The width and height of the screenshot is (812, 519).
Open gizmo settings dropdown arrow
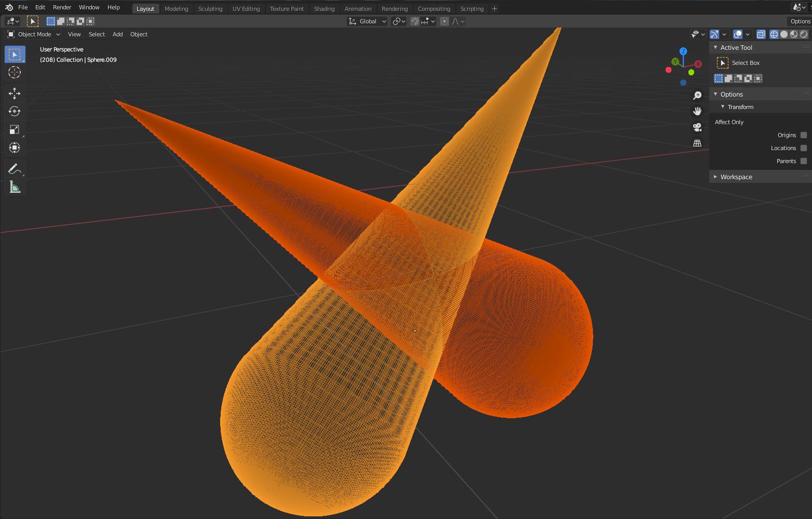[x=724, y=34]
